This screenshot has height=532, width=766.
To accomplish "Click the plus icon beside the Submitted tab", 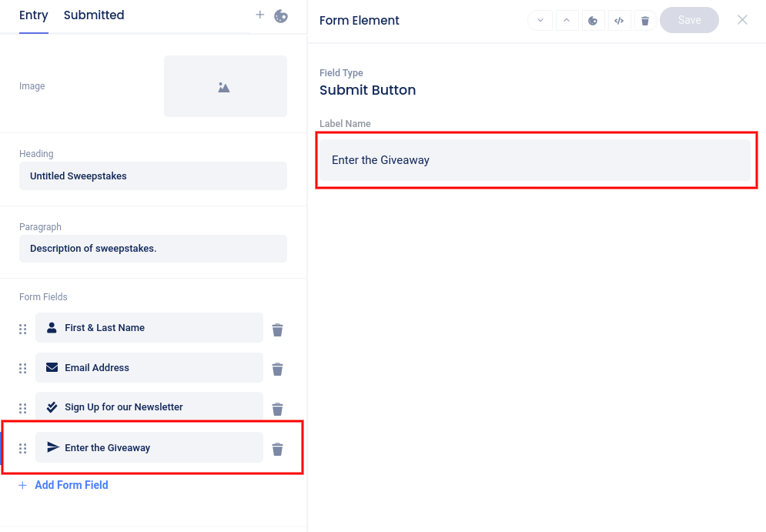I will tap(260, 15).
